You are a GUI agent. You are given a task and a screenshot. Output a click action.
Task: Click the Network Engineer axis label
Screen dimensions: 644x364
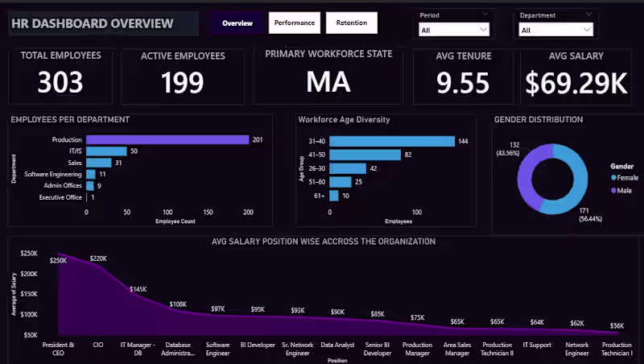(576, 349)
